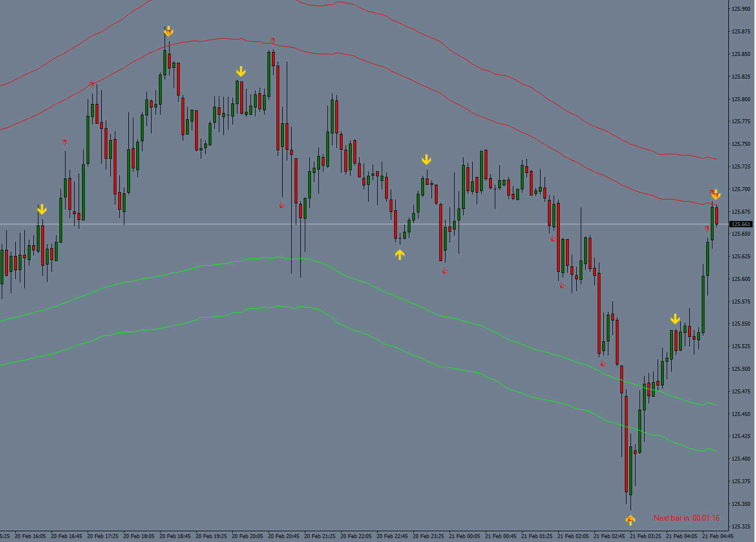
Task: Click the buy arrow below the 22:45 pullback low
Action: pos(400,254)
